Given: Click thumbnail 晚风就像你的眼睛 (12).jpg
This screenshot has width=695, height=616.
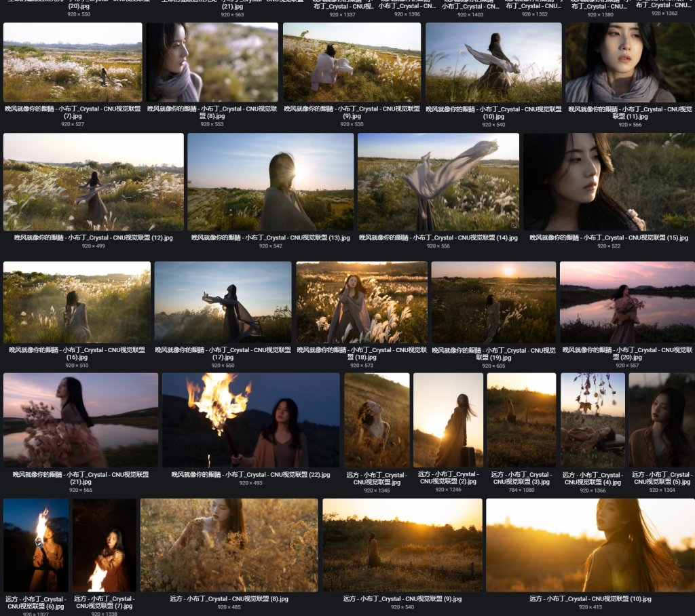Looking at the screenshot, I should point(93,182).
